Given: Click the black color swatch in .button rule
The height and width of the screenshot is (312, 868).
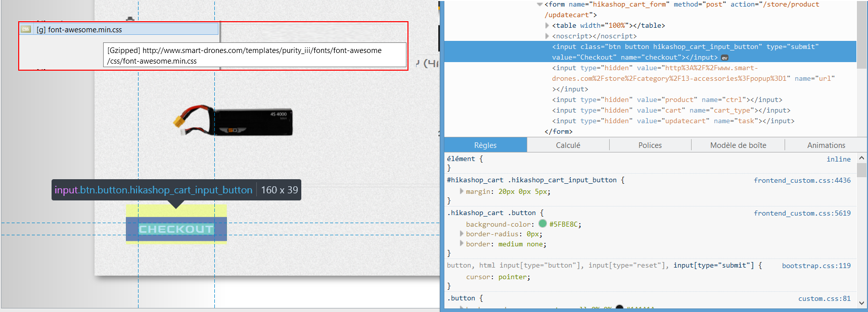Looking at the screenshot, I should [619, 307].
